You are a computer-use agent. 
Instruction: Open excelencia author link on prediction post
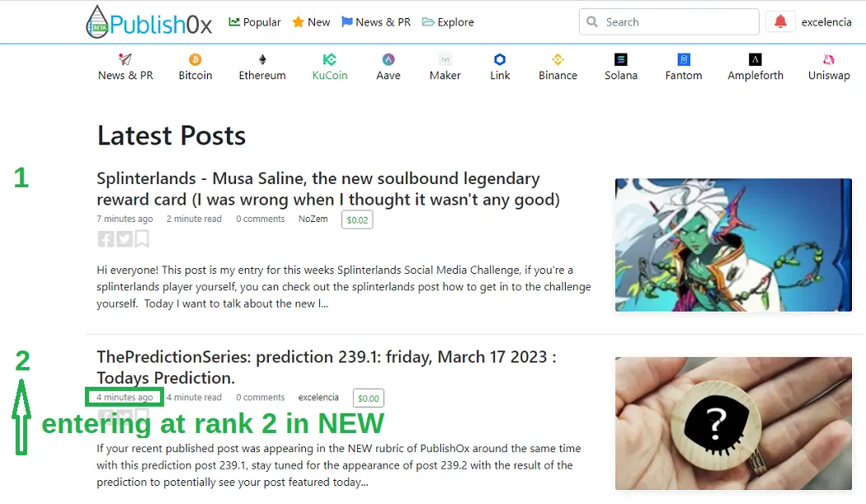click(318, 398)
